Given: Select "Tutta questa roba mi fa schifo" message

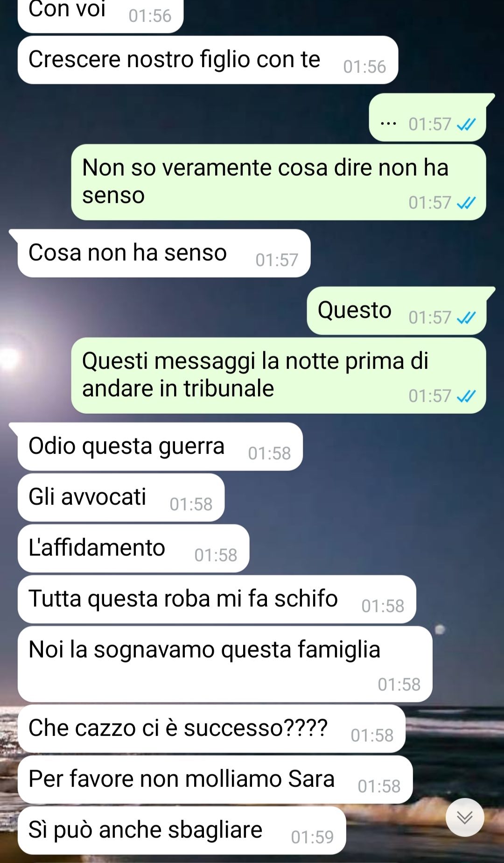Looking at the screenshot, I should tap(217, 600).
